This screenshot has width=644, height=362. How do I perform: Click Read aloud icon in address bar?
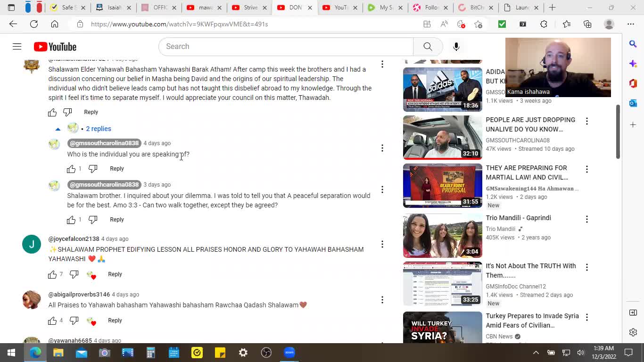(x=444, y=24)
